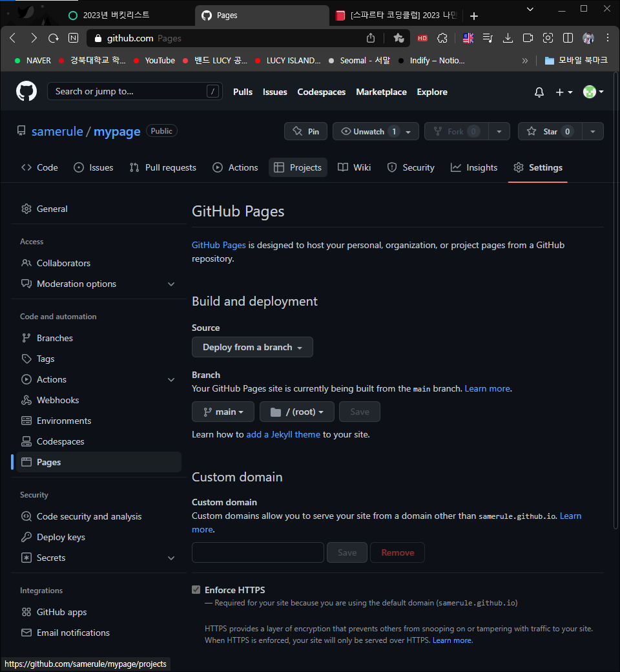The width and height of the screenshot is (620, 672).
Task: Open Deploy from a branch dropdown
Action: pyautogui.click(x=253, y=347)
